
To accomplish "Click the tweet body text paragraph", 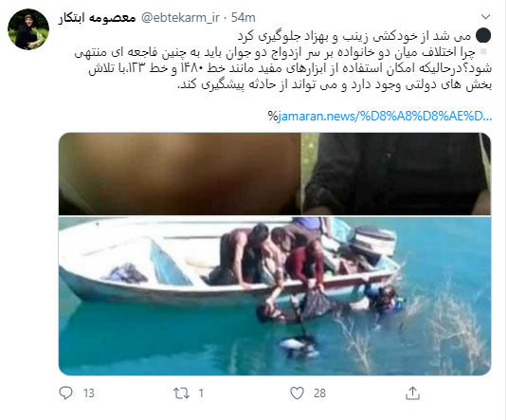I will tap(283, 68).
